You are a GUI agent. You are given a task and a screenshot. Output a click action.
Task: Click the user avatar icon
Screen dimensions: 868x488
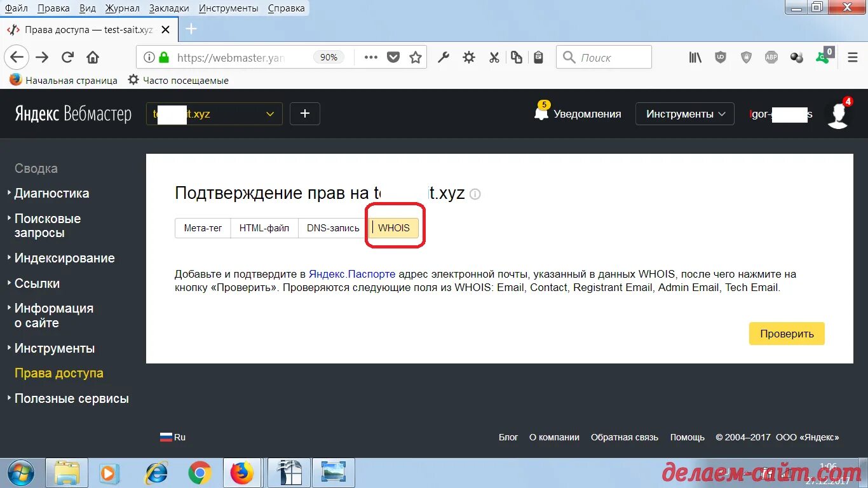coord(837,114)
